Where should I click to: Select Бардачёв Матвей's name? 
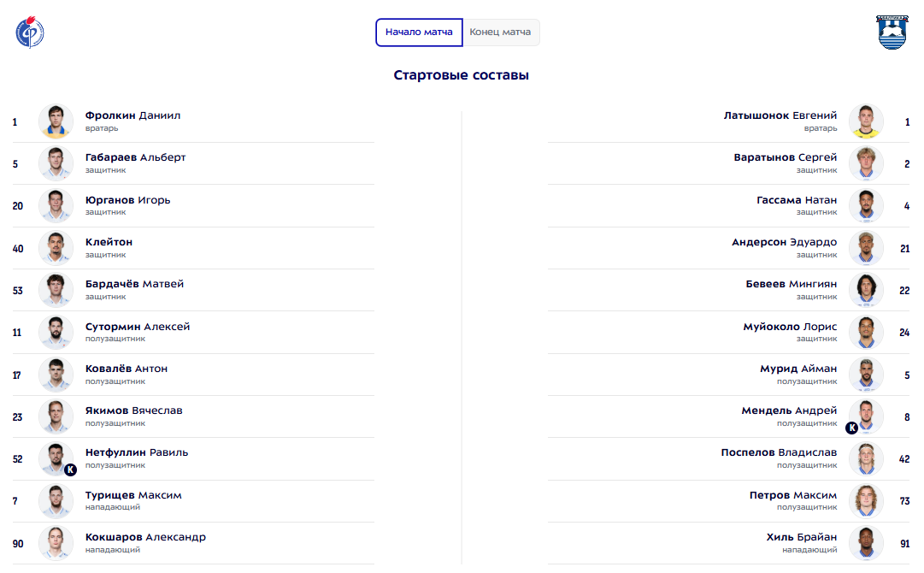(x=134, y=284)
